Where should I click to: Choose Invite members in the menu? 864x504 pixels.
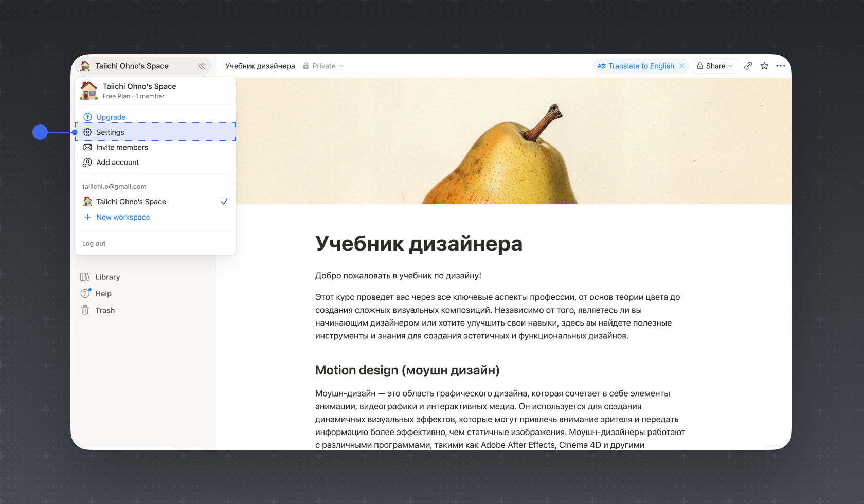click(x=155, y=147)
